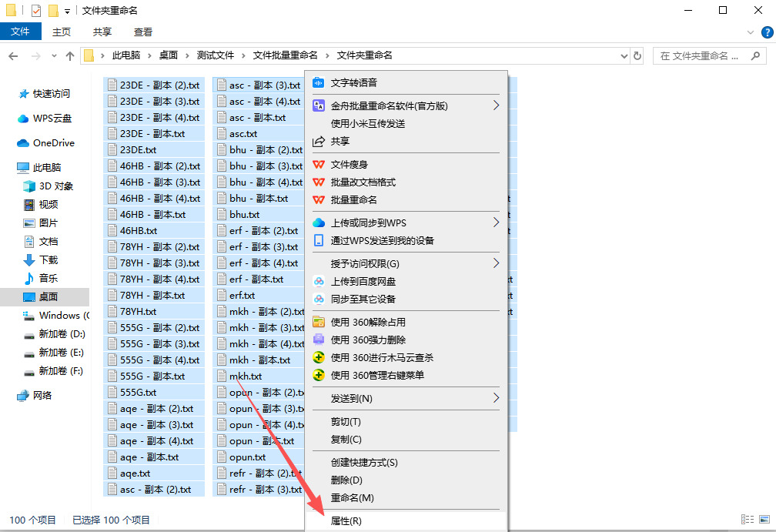Choose 剪切(T) from context menu
This screenshot has height=532, width=776.
406,422
